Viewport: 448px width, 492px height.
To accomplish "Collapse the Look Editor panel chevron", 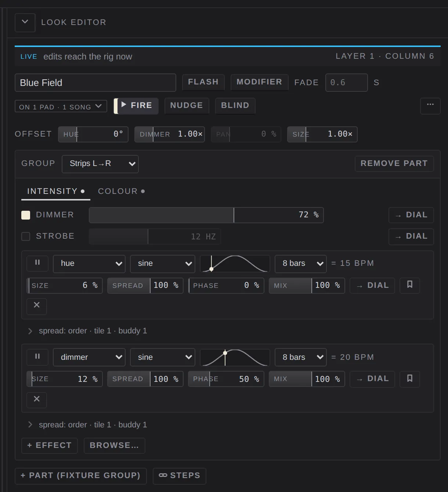I will click(25, 22).
